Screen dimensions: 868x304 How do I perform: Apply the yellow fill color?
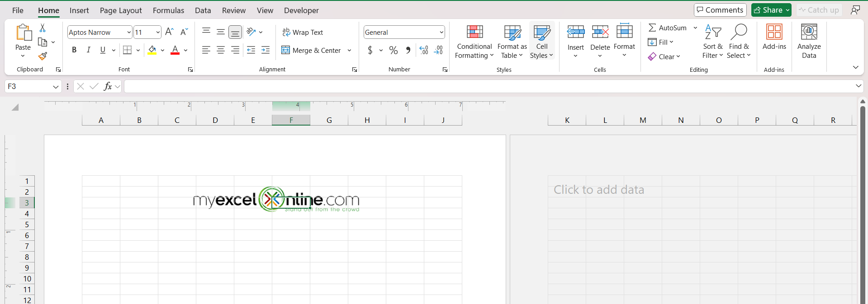[152, 50]
